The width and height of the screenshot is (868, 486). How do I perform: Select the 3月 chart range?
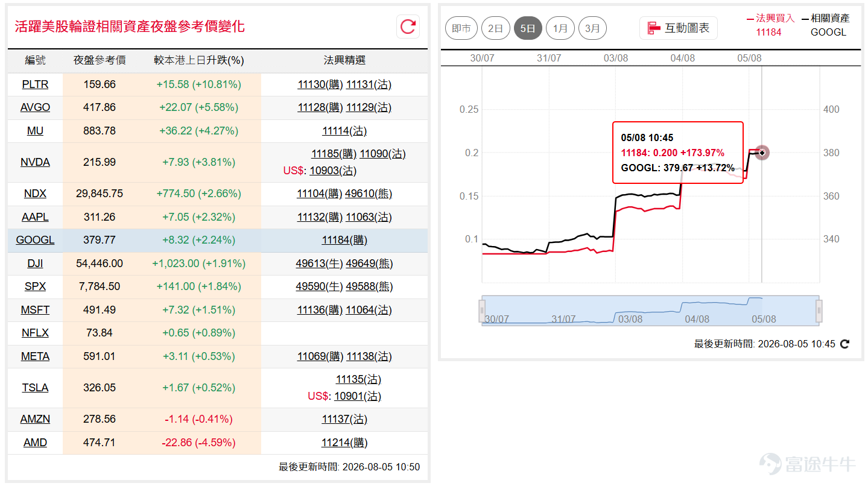coord(593,28)
